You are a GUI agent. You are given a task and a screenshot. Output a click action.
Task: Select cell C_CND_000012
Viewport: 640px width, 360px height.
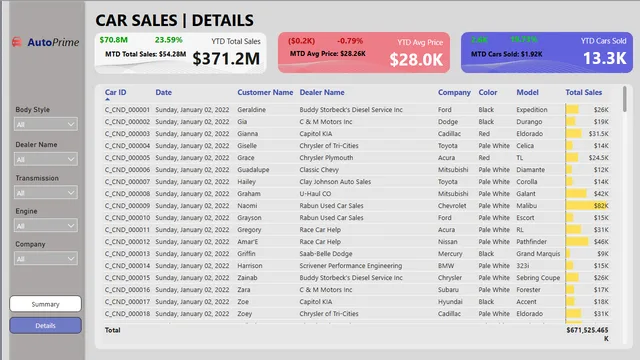(x=127, y=242)
